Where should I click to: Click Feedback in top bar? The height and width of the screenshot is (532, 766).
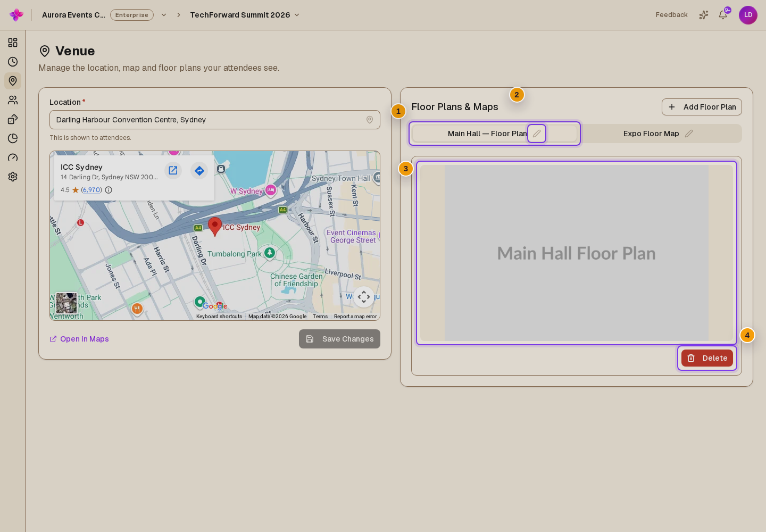pos(671,15)
